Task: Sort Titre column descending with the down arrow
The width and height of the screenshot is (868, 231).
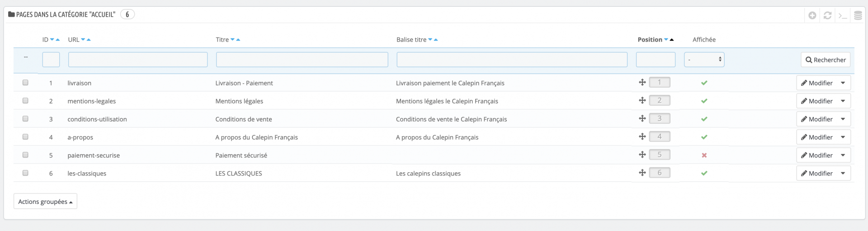Action: (232, 40)
